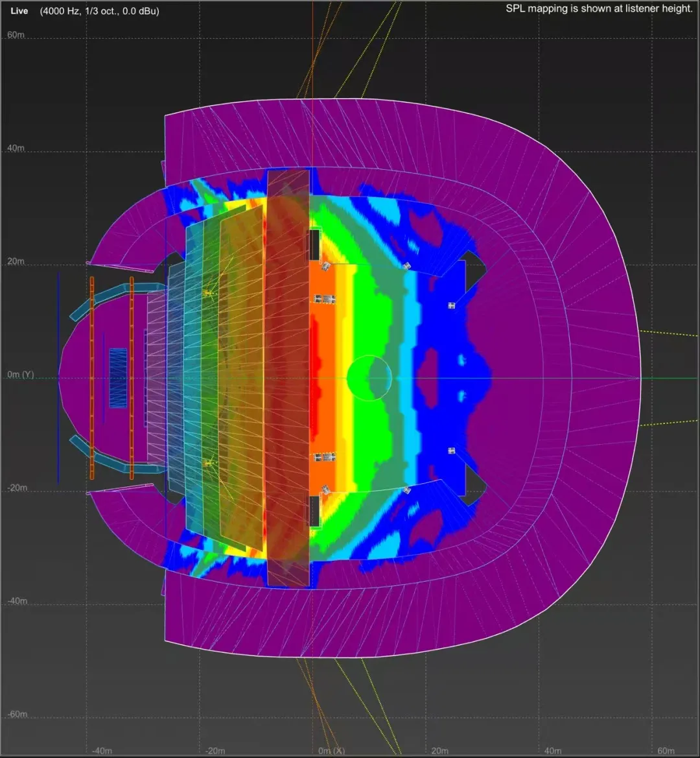Select the upper paired loudspeaker array near stage

click(x=324, y=298)
